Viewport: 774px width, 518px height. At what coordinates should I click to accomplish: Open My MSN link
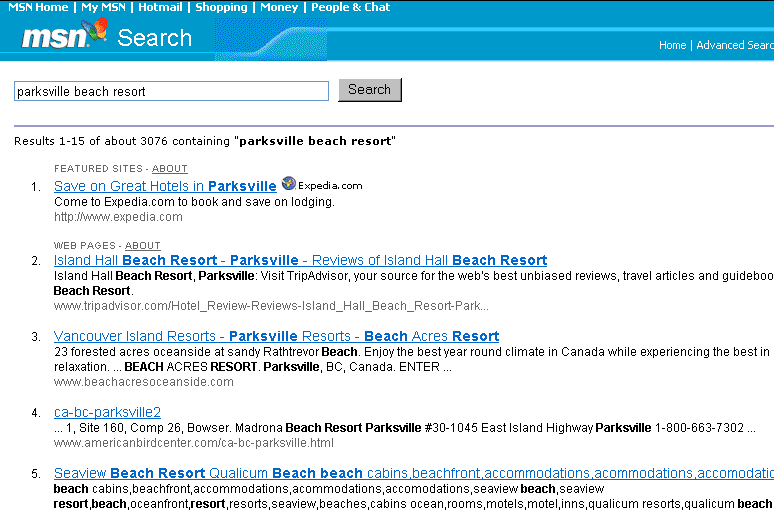(103, 7)
